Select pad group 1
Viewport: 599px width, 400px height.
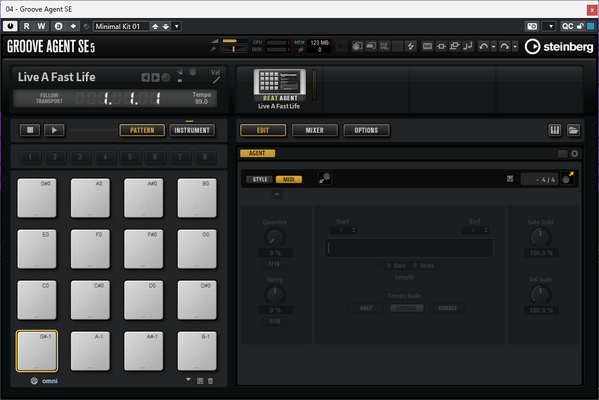click(x=30, y=157)
